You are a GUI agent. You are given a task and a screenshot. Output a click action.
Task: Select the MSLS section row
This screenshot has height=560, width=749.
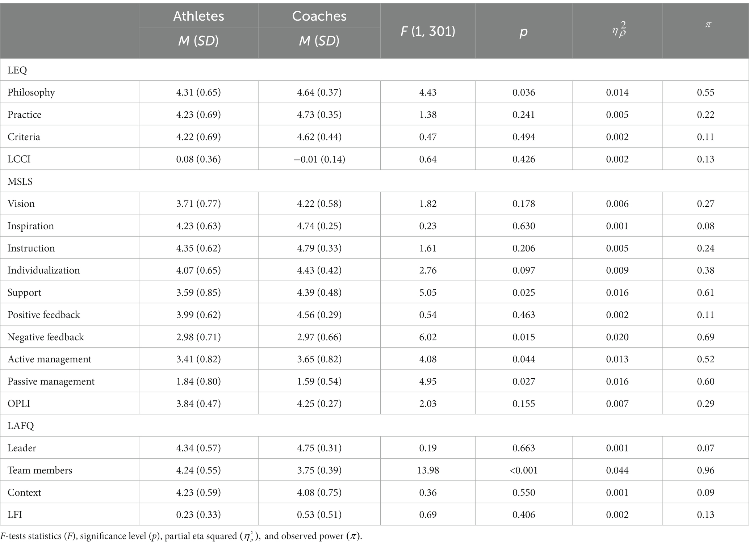pos(374,181)
